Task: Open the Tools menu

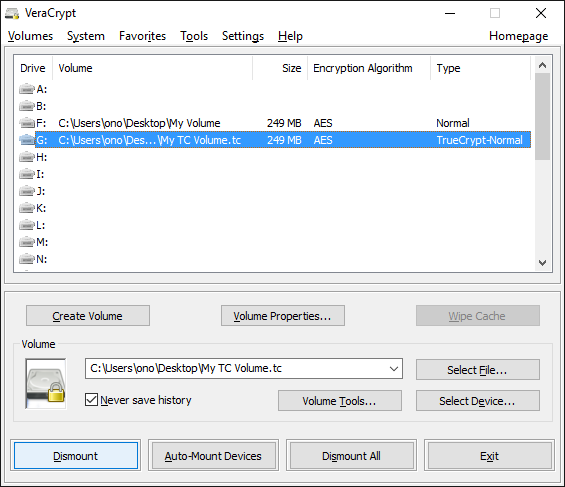Action: coord(194,36)
